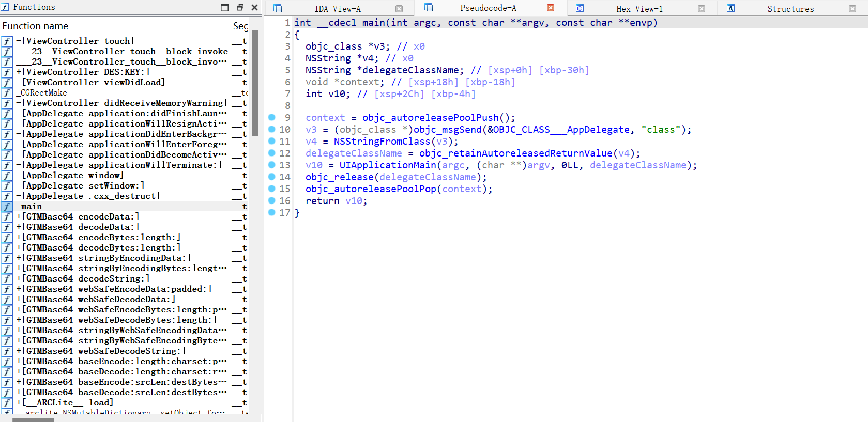The height and width of the screenshot is (422, 868).
Task: Click function icon beside _CGRectMake
Action: click(6, 92)
